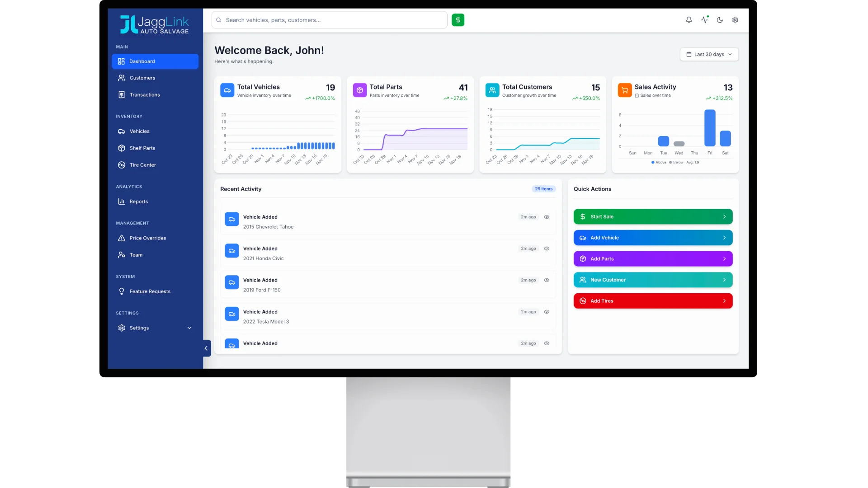Screen dimensions: 868x488
Task: Click the Start Sale button
Action: [x=652, y=217]
